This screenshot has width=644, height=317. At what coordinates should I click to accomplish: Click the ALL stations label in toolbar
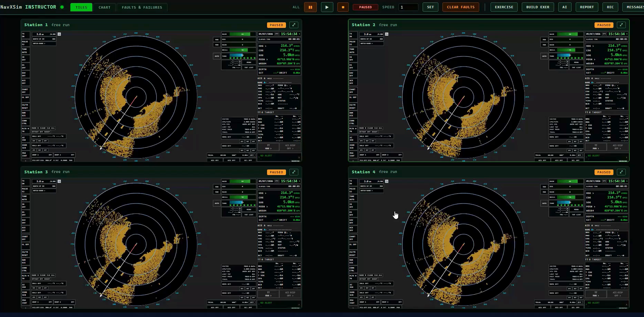pos(296,7)
